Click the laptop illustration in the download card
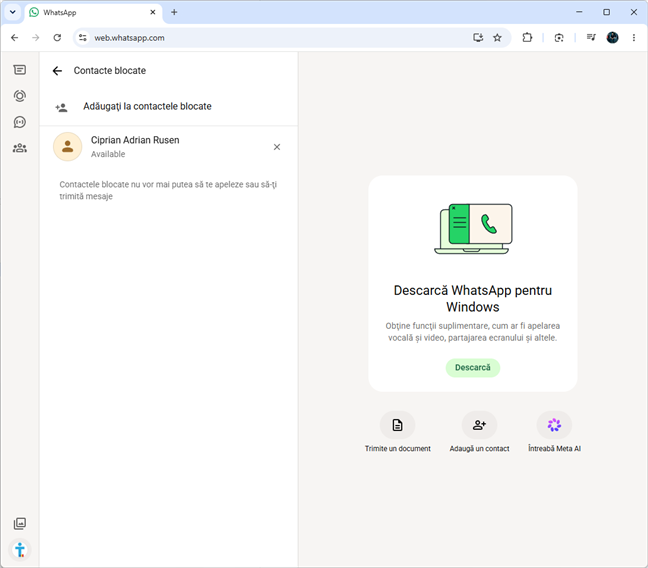 473,229
